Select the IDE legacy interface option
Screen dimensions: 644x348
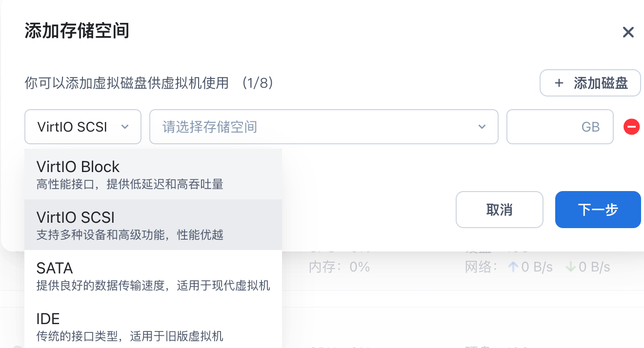pyautogui.click(x=153, y=326)
